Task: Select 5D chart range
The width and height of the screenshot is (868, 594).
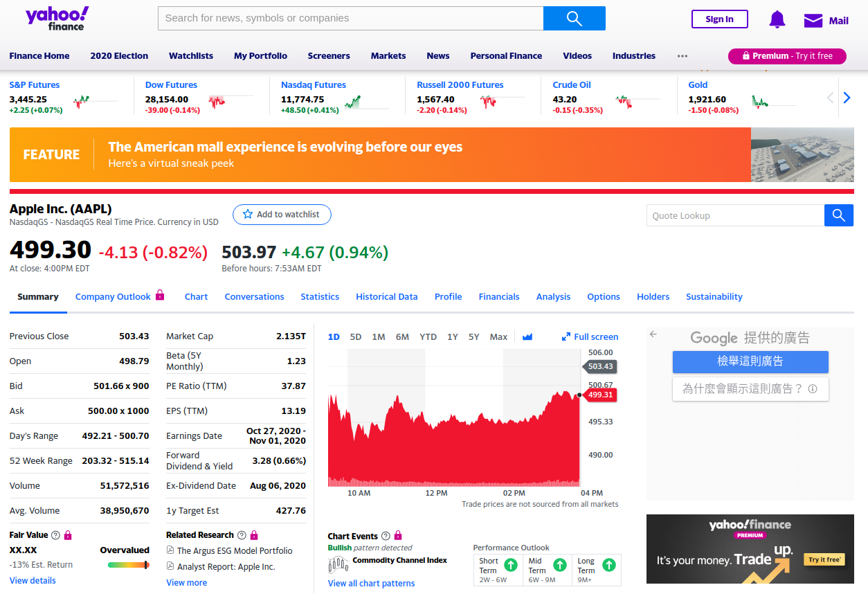Action: pos(356,336)
